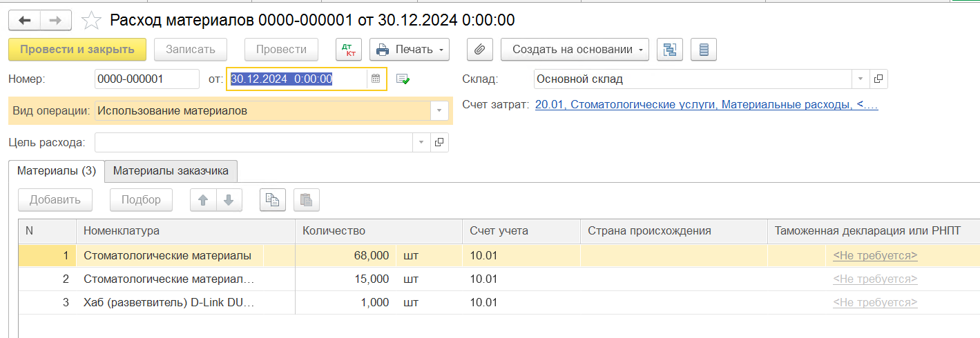Show Дт/Кт accounting entries
Screen dimensions: 980x338
click(349, 50)
